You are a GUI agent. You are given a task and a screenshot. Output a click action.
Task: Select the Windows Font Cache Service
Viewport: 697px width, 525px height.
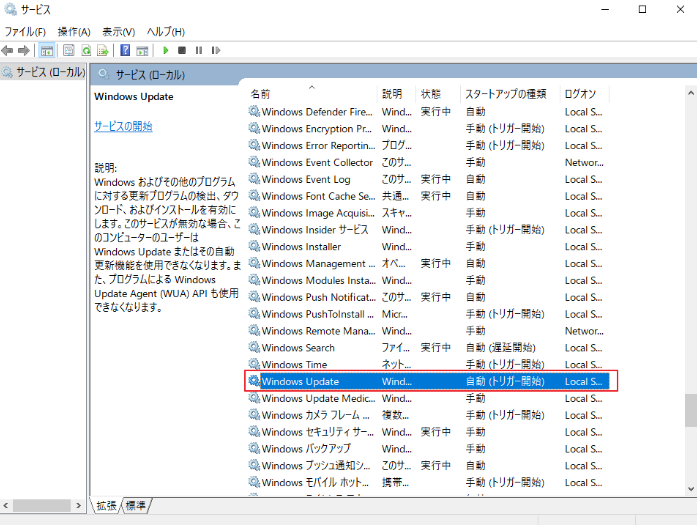coord(429,196)
